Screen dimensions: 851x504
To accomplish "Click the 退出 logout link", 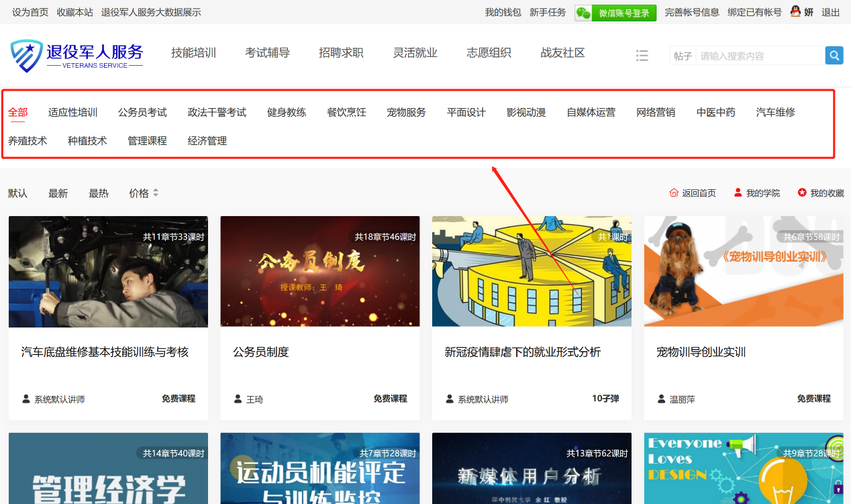I will point(831,12).
